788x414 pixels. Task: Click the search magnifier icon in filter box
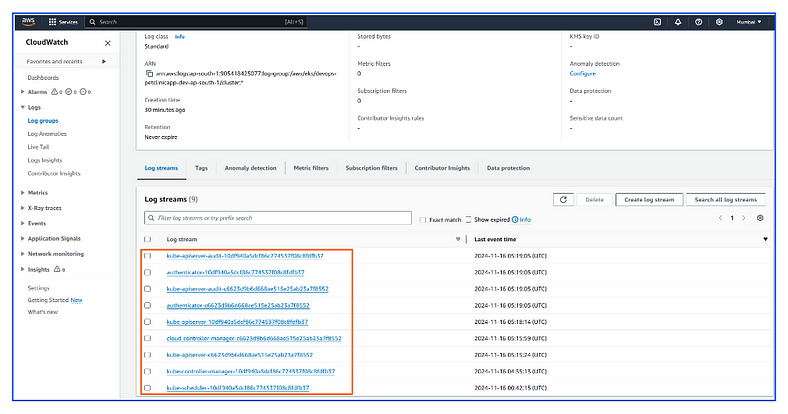point(151,218)
